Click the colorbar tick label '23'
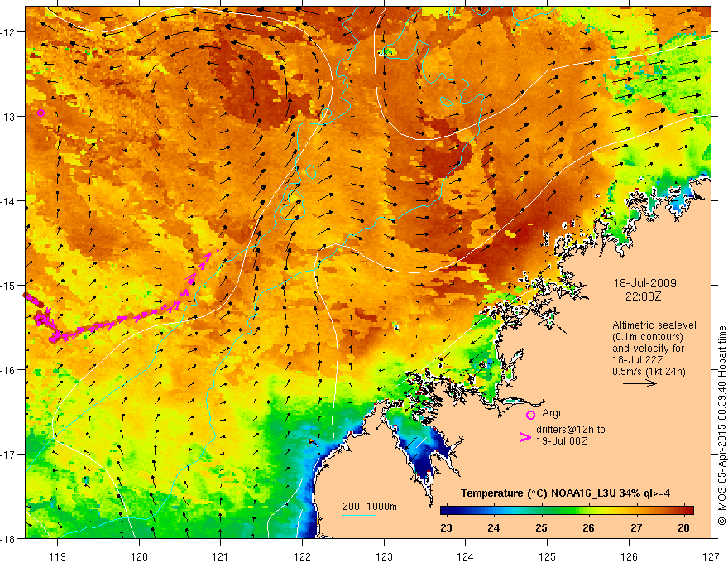 [446, 527]
